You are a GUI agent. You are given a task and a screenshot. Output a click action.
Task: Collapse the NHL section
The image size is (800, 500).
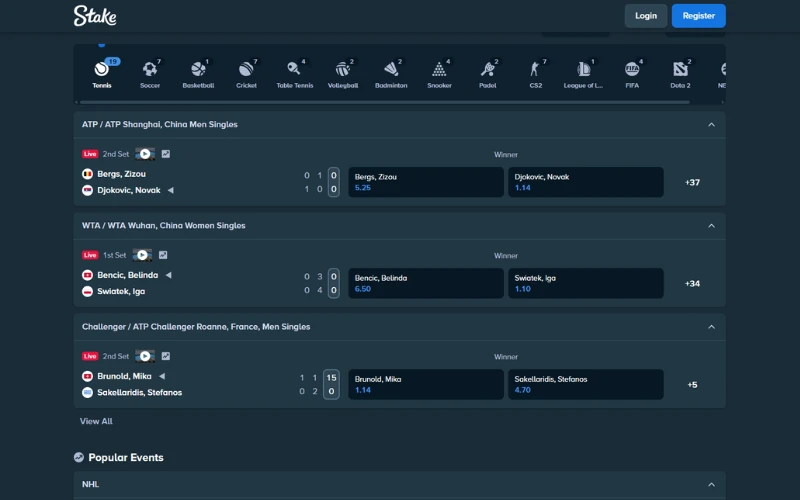711,484
